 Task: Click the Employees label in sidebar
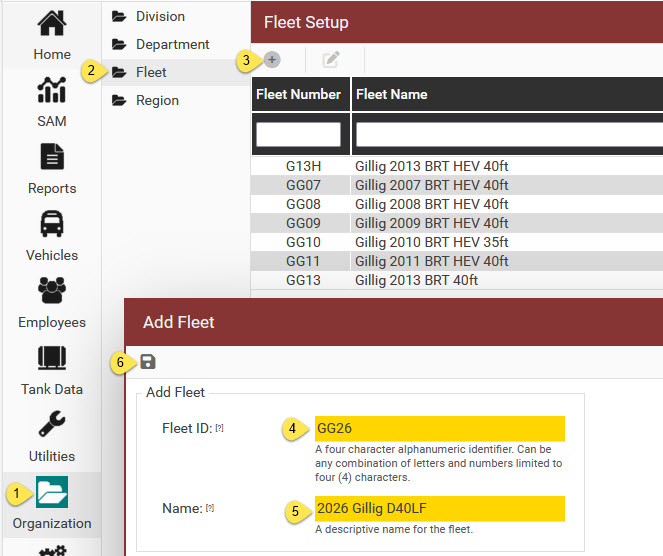(52, 322)
